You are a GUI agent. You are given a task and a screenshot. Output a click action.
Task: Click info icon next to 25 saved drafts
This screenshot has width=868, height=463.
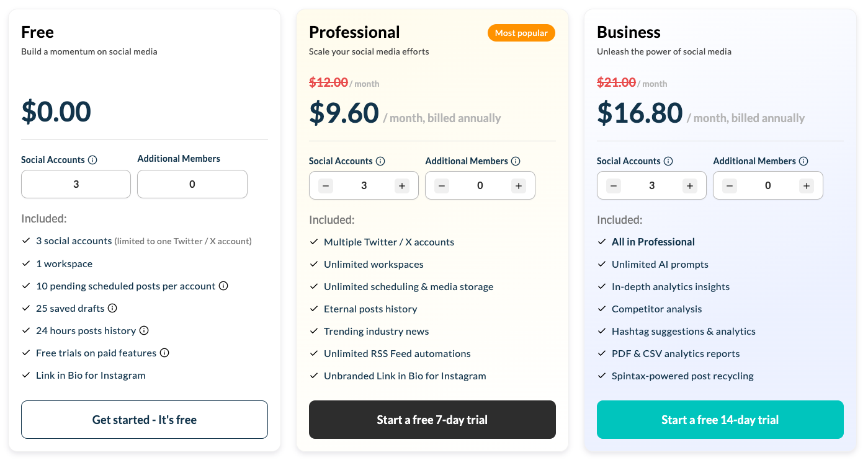(112, 308)
